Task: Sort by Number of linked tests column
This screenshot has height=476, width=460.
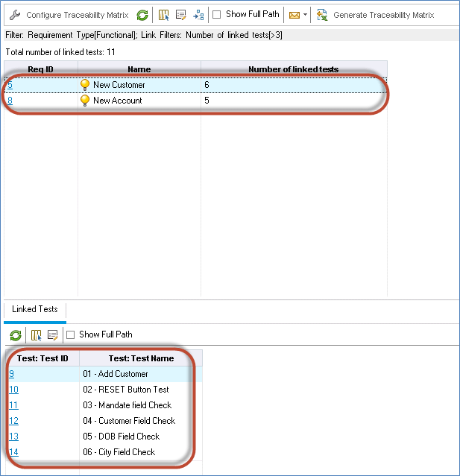Action: tap(293, 69)
